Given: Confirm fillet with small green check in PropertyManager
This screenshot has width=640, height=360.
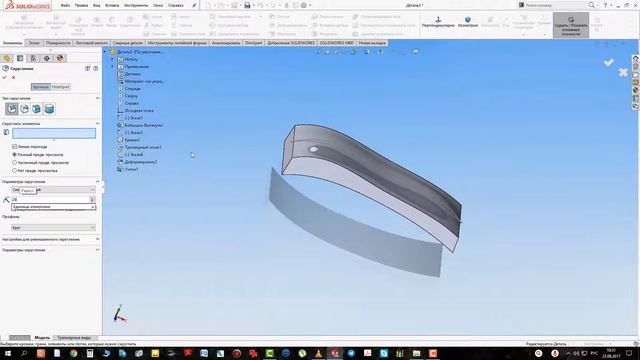Looking at the screenshot, I should pyautogui.click(x=4, y=77).
